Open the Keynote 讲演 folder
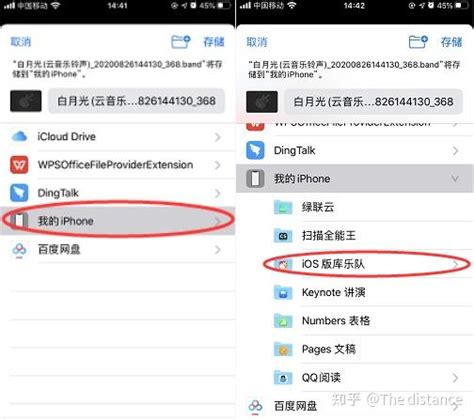Viewport: 474px width, 420px height. click(x=355, y=292)
